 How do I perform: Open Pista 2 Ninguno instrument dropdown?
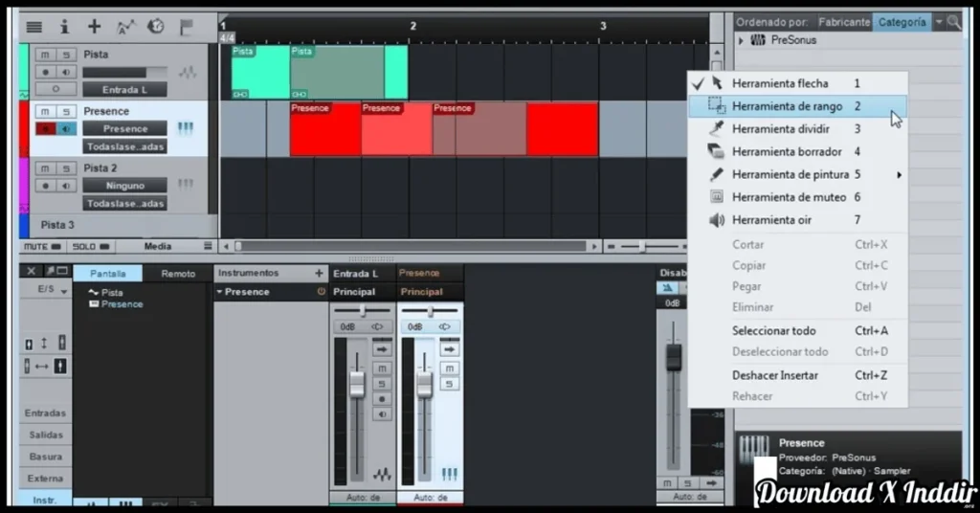click(125, 185)
